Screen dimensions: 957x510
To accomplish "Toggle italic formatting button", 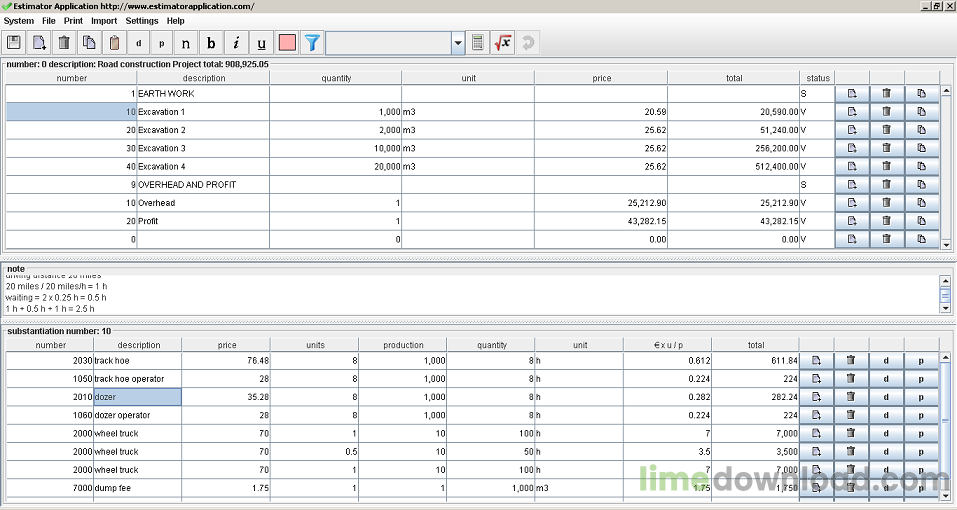I will click(236, 43).
